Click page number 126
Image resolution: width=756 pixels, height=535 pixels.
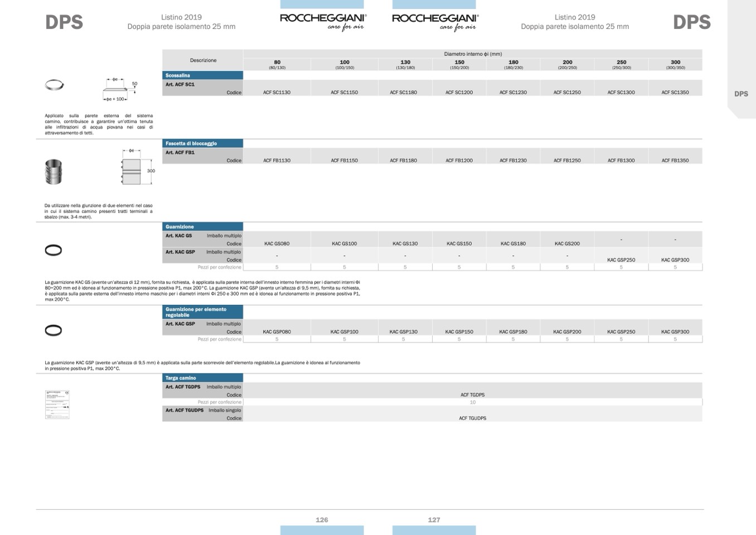pyautogui.click(x=322, y=520)
